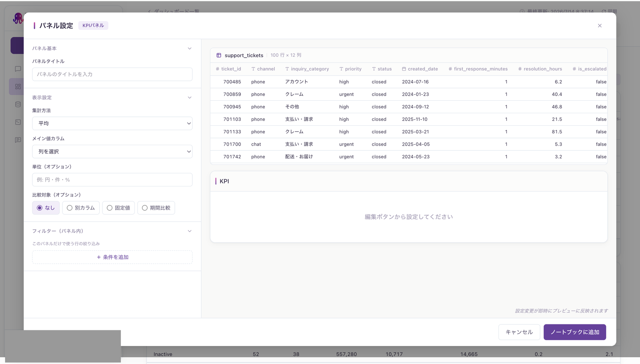Click the inquiry_category column header

pyautogui.click(x=307, y=69)
